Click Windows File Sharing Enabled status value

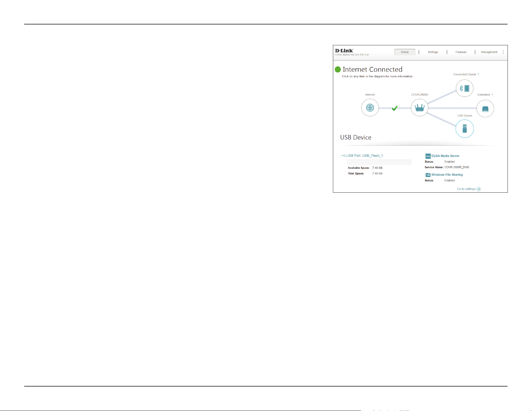point(450,181)
